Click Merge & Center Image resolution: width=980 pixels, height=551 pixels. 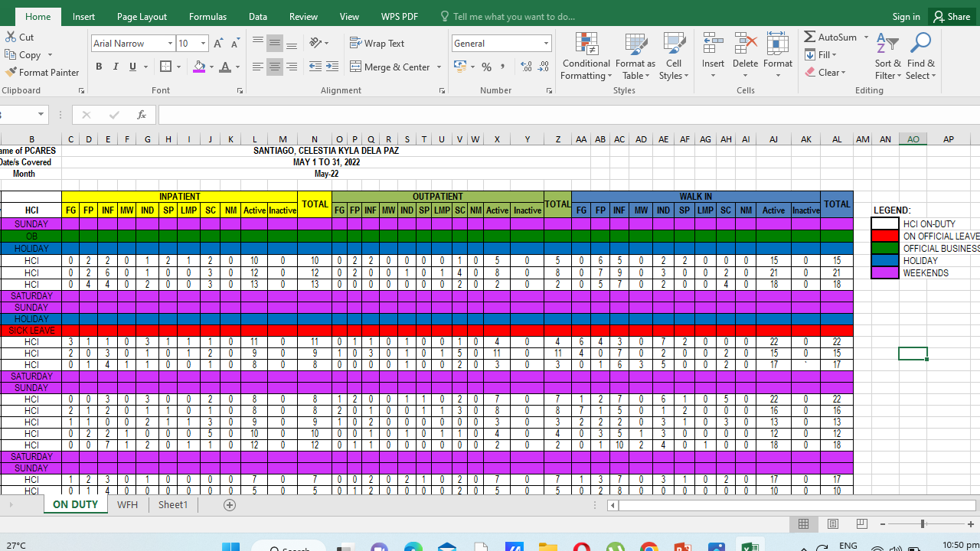point(390,67)
